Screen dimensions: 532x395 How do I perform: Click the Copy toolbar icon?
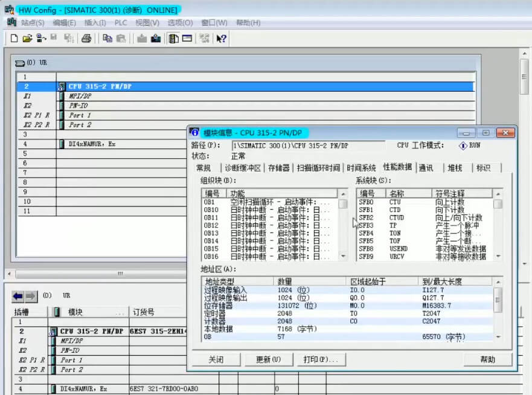click(107, 38)
